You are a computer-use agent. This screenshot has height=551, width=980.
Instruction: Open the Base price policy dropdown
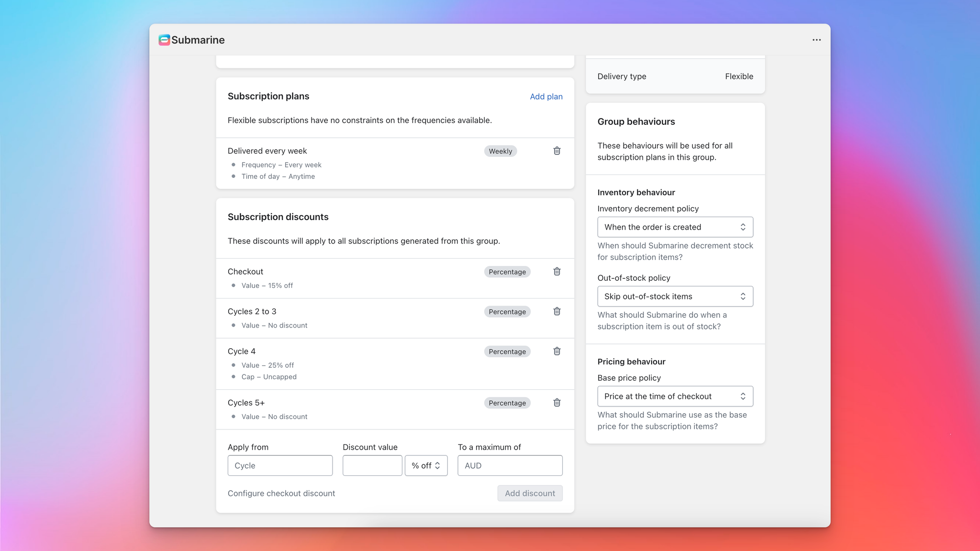coord(675,397)
